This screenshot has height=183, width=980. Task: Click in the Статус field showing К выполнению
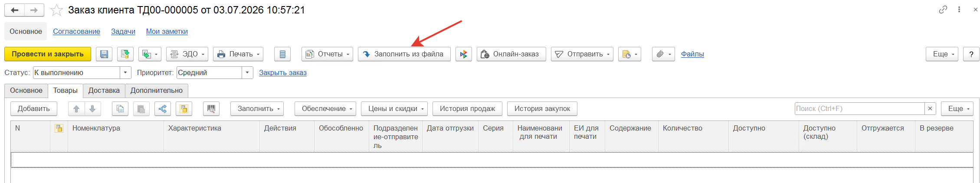[76, 72]
